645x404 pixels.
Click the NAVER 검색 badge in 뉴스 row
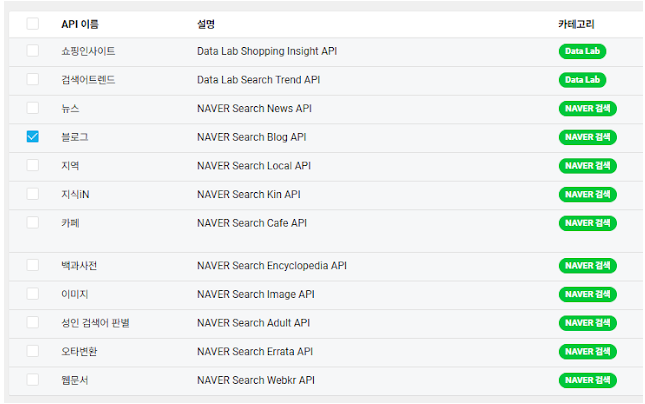coord(587,109)
